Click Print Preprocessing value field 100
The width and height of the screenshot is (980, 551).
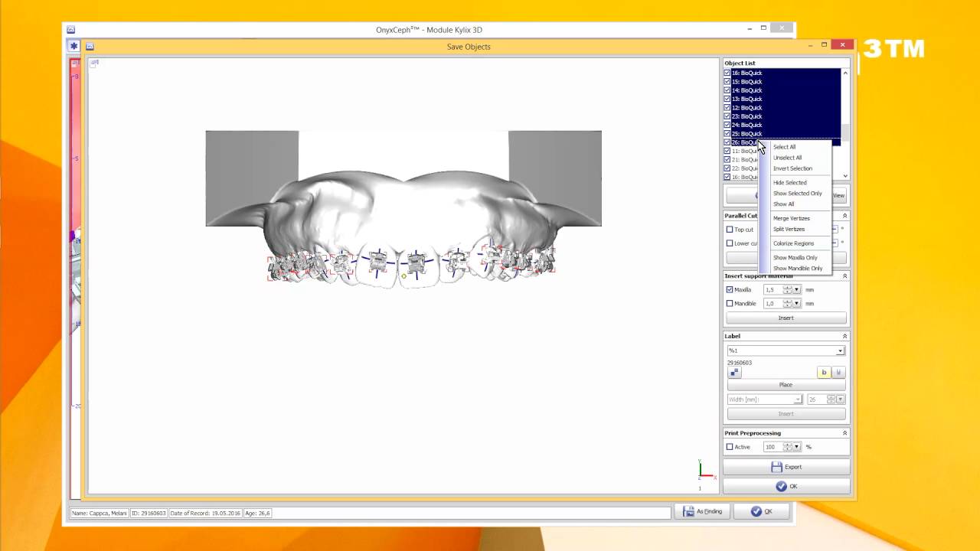773,447
